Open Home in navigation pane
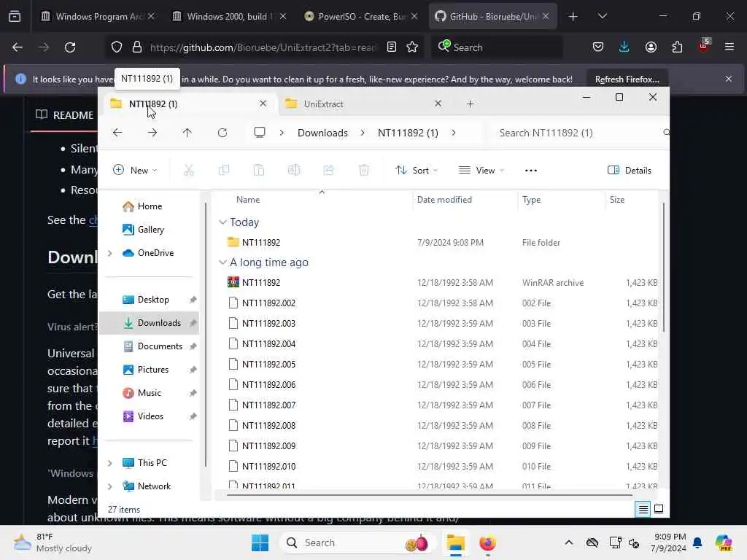747x560 pixels. tap(150, 206)
